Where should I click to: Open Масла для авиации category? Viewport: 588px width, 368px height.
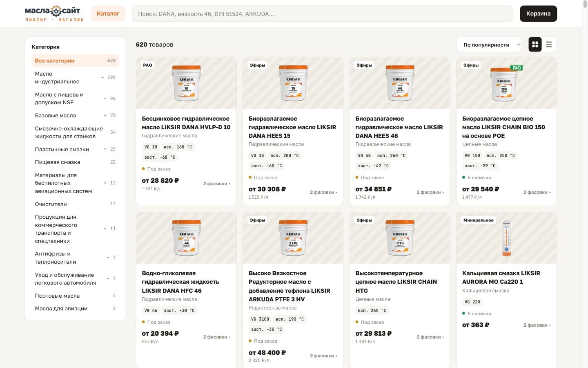75,308
